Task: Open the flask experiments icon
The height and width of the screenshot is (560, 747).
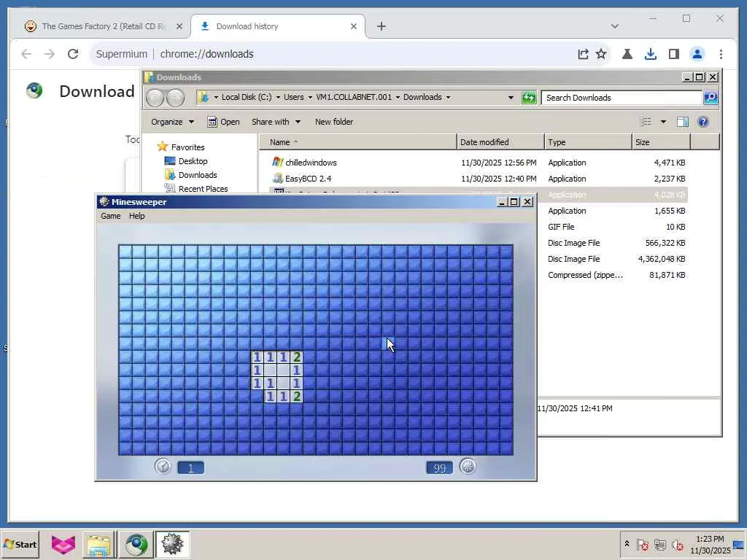Action: point(627,54)
